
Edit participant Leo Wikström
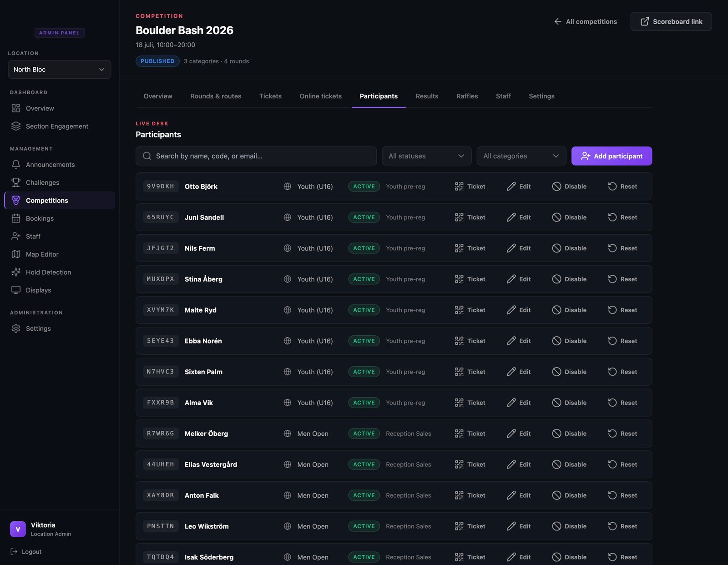click(519, 526)
